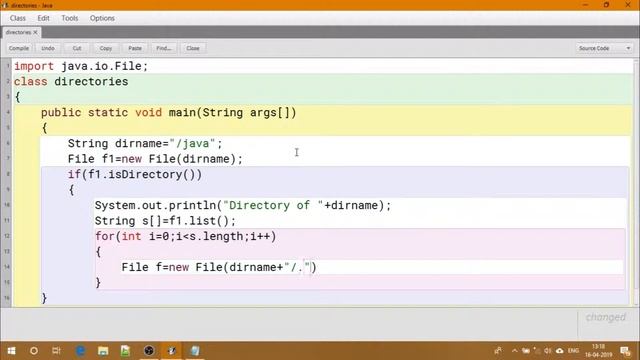Switch to BlueJ icon in taskbar
This screenshot has height=360, width=640.
pos(172,351)
